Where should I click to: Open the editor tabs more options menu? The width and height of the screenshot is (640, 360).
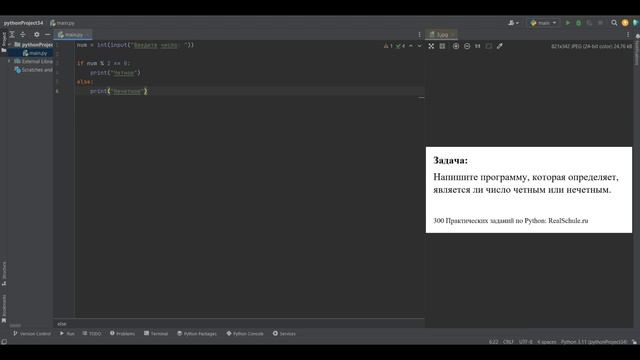click(x=419, y=35)
